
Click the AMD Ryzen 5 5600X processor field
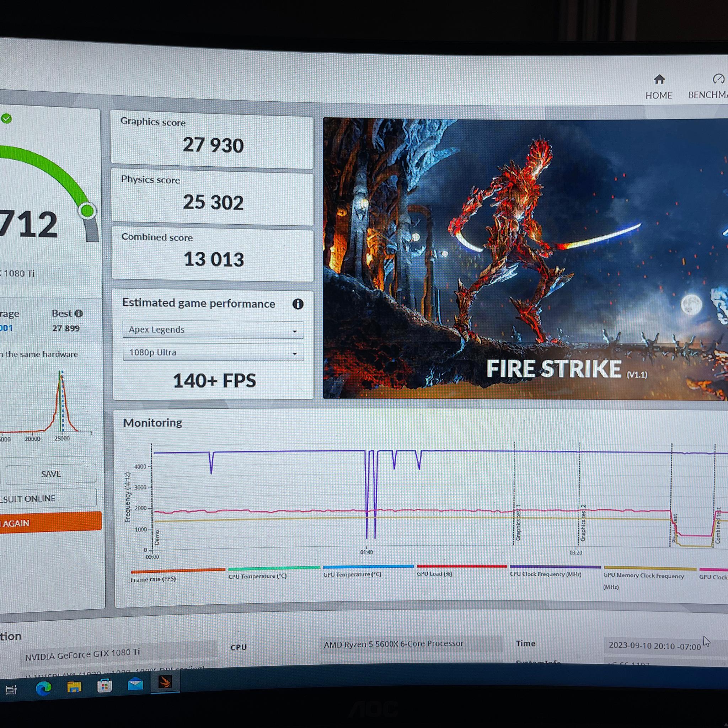click(x=412, y=644)
